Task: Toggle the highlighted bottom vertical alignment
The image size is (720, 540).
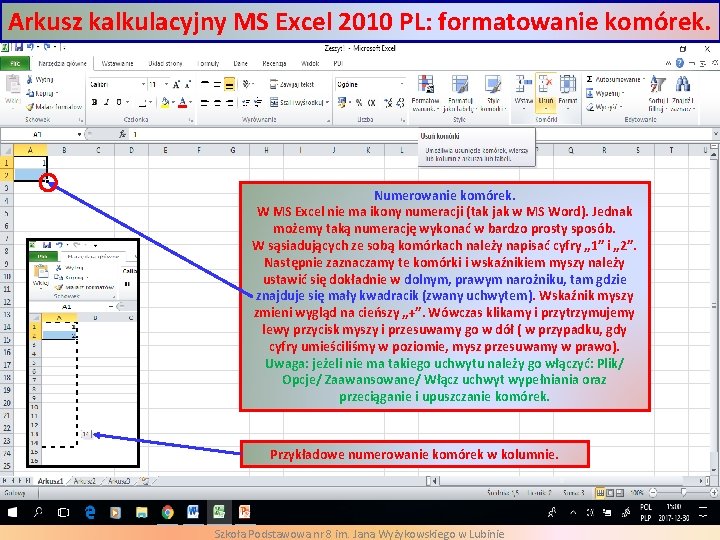Action: click(230, 84)
